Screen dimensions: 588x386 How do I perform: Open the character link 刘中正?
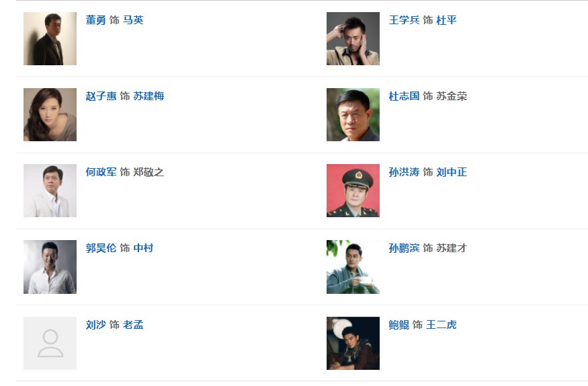point(452,172)
